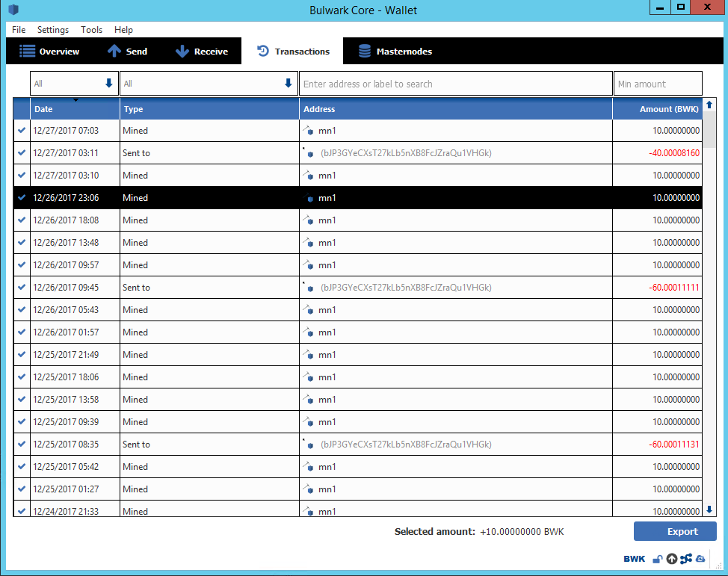Select the -40.00008160 amount cell
The image size is (728, 576).
click(658, 152)
